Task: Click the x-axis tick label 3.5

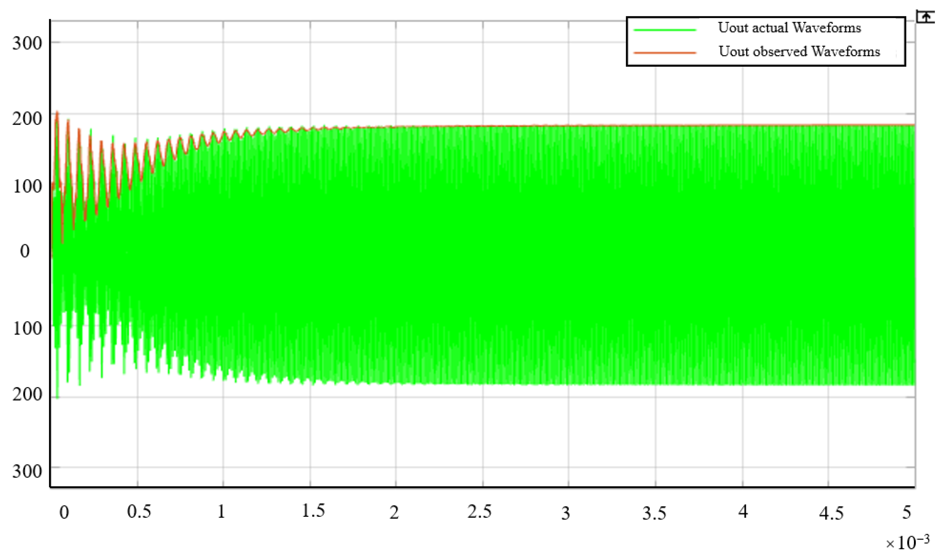Action: [x=654, y=514]
